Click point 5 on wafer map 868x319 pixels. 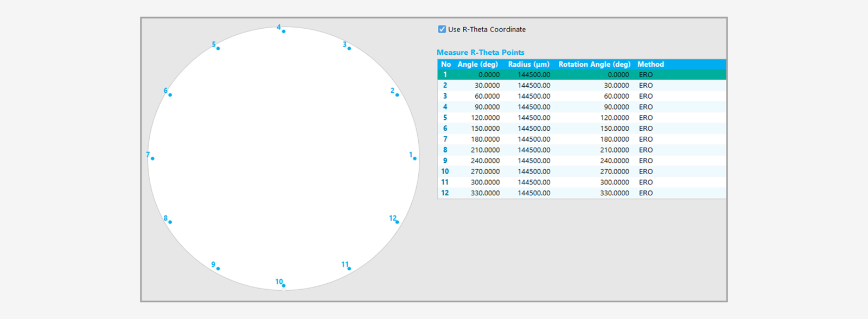pos(218,48)
